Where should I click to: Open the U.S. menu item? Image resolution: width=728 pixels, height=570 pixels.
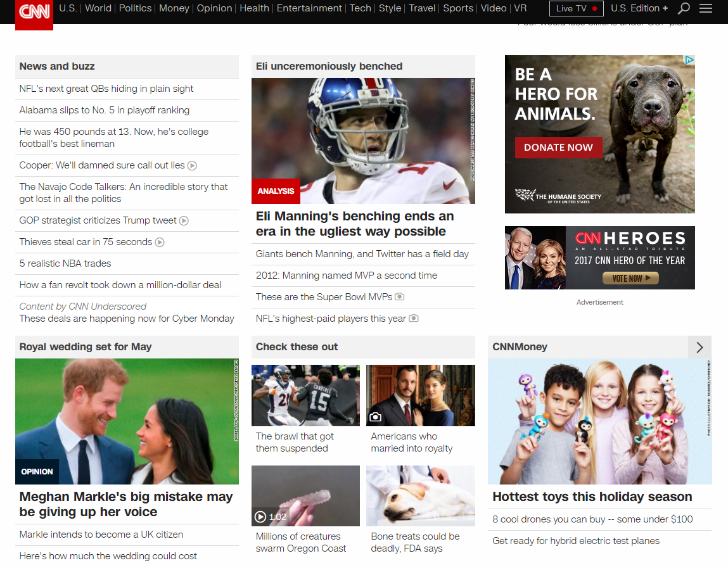[68, 8]
